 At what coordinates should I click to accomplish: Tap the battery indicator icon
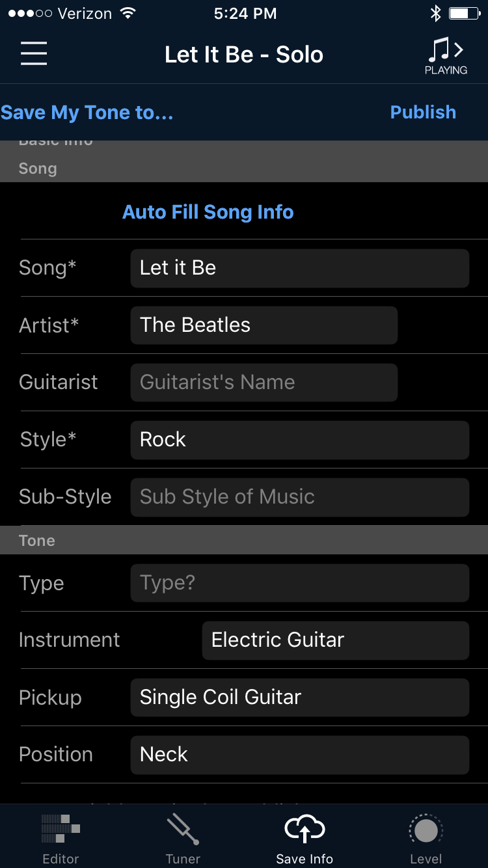(463, 13)
